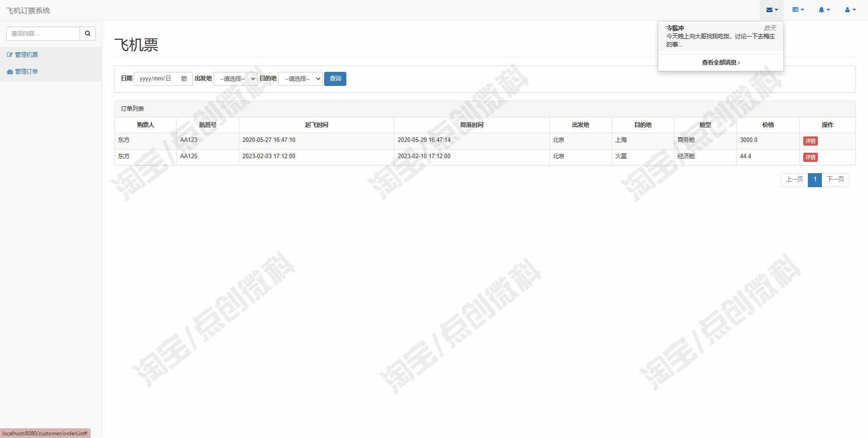This screenshot has width=868, height=438.
Task: Open the bell notifications dropdown
Action: (824, 10)
